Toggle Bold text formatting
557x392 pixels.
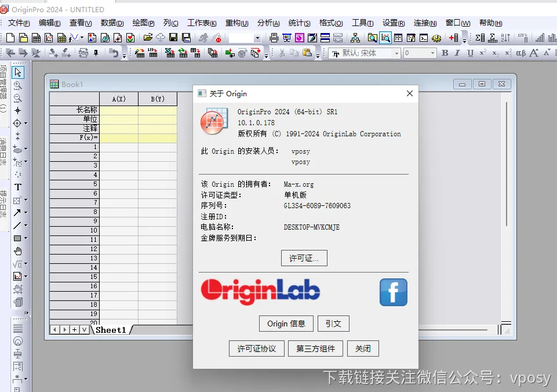(x=445, y=53)
